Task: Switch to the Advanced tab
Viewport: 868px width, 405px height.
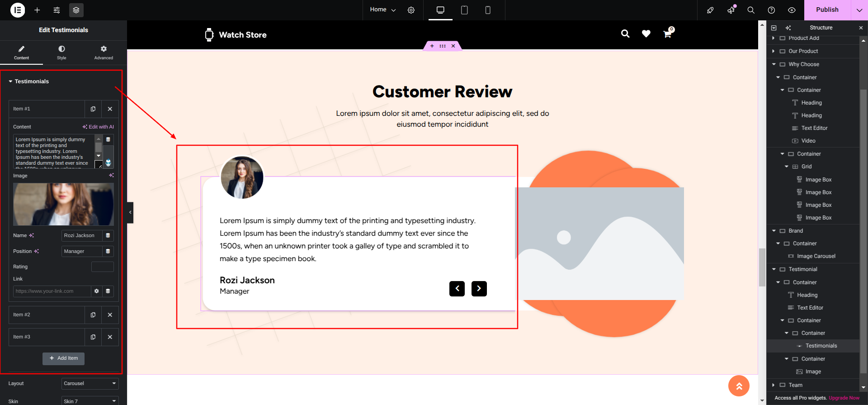Action: click(104, 52)
